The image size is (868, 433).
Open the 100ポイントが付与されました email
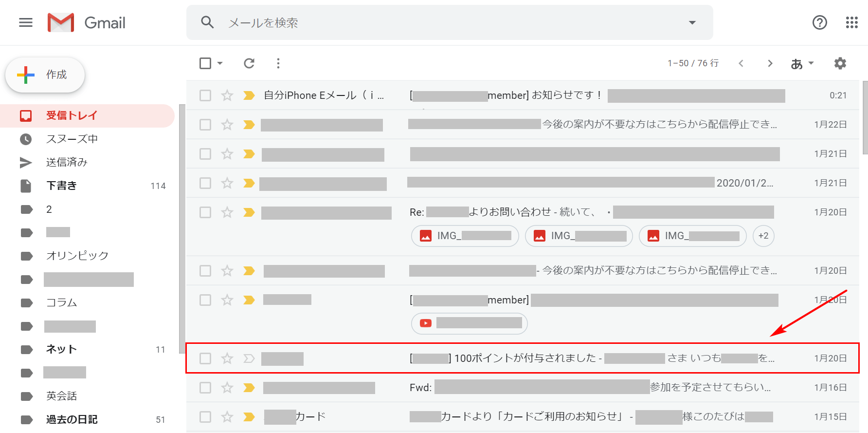[523, 358]
